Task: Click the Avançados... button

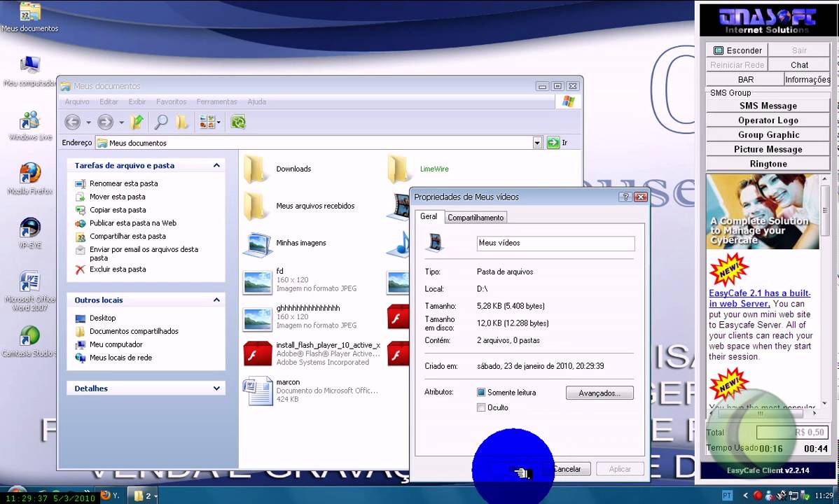Action: (x=599, y=393)
